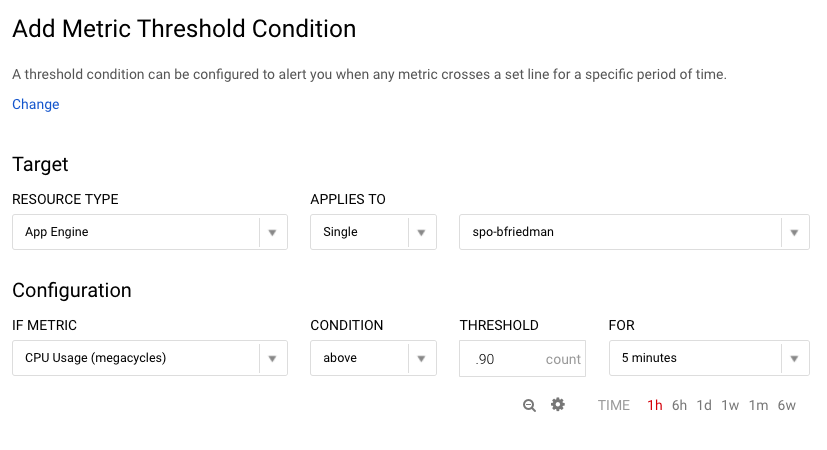This screenshot has width=827, height=450.
Task: Switch to 1w time range
Action: (731, 405)
